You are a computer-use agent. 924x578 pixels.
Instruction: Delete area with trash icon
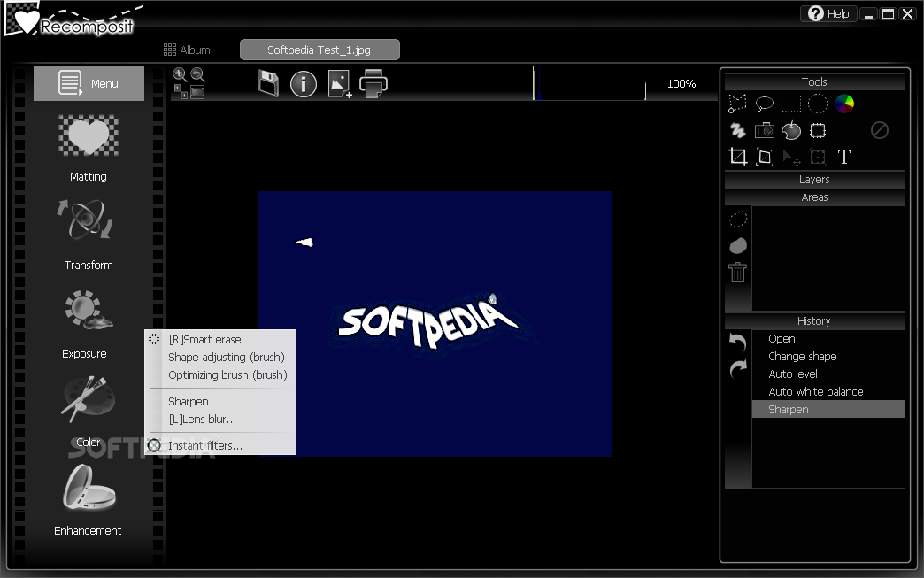point(738,273)
